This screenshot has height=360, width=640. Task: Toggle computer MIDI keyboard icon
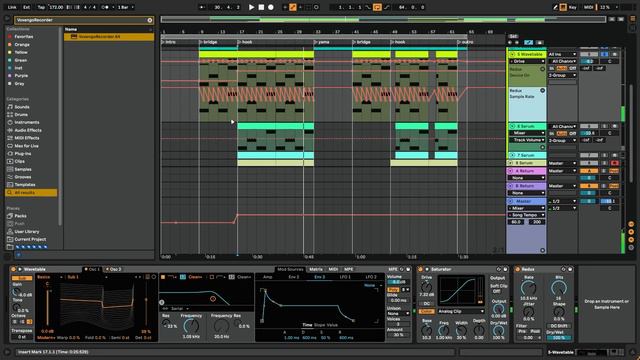coord(563,7)
